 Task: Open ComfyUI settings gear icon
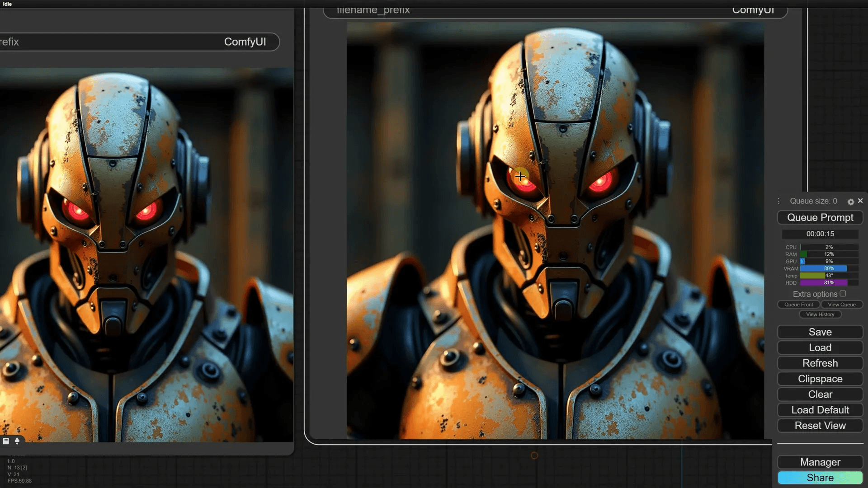pos(850,202)
